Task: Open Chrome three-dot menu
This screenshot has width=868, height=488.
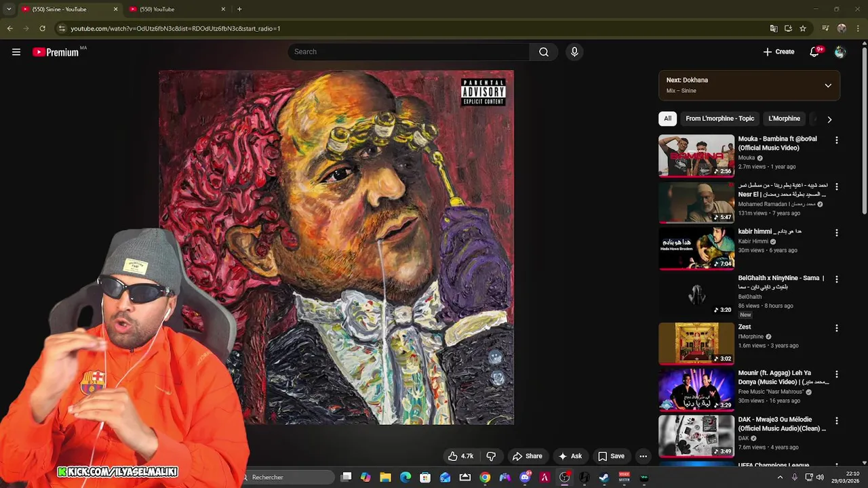Action: tap(859, 28)
